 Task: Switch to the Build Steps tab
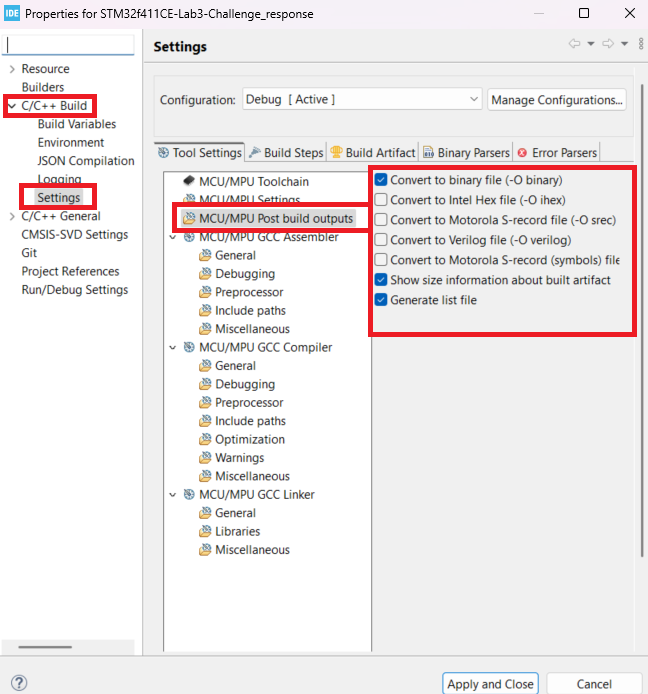(x=285, y=152)
